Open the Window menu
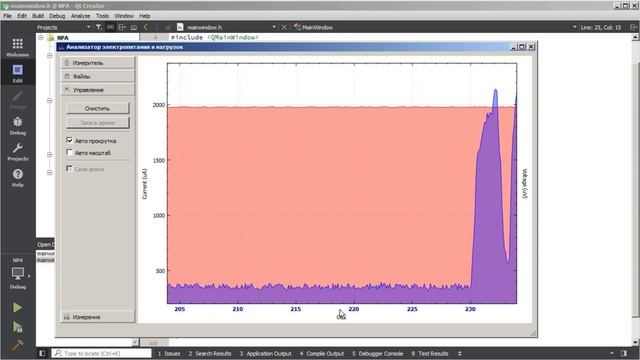 pyautogui.click(x=124, y=16)
